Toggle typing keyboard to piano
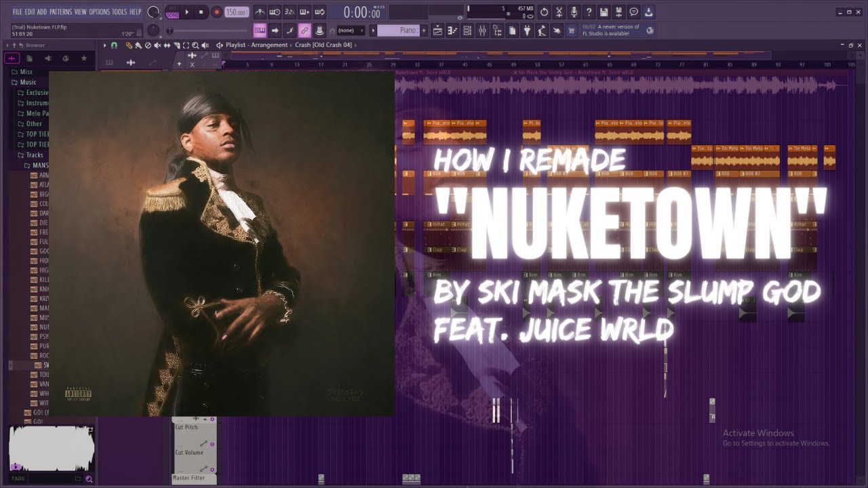The height and width of the screenshot is (488, 868). click(x=260, y=30)
